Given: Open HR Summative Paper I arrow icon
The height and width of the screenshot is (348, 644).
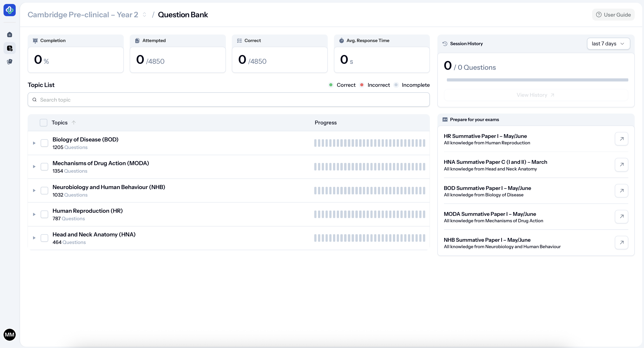Looking at the screenshot, I should [x=621, y=139].
